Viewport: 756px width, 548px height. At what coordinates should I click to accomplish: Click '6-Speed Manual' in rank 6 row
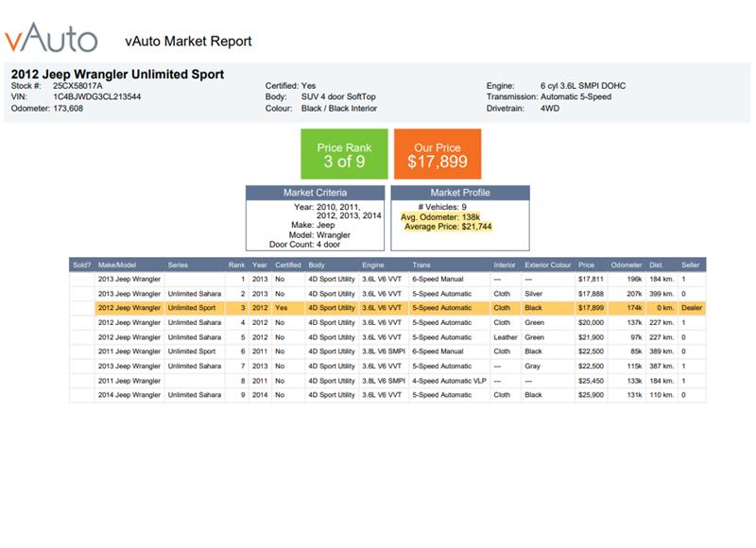438,351
